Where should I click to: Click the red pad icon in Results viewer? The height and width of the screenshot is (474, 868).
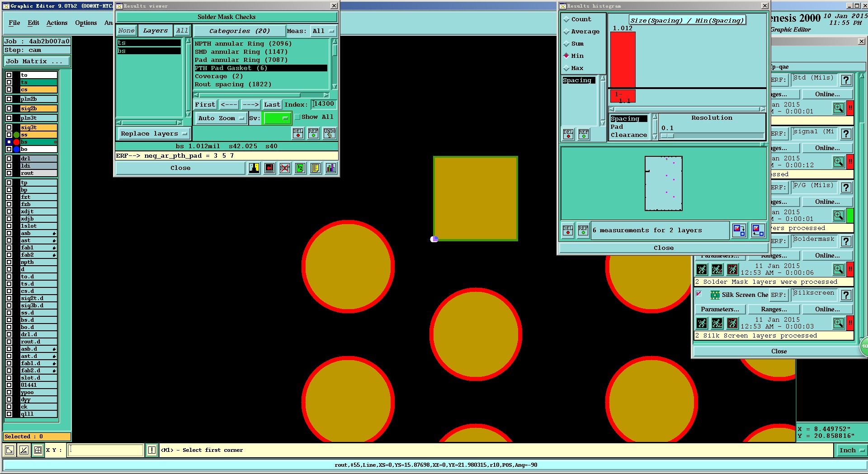tap(269, 168)
